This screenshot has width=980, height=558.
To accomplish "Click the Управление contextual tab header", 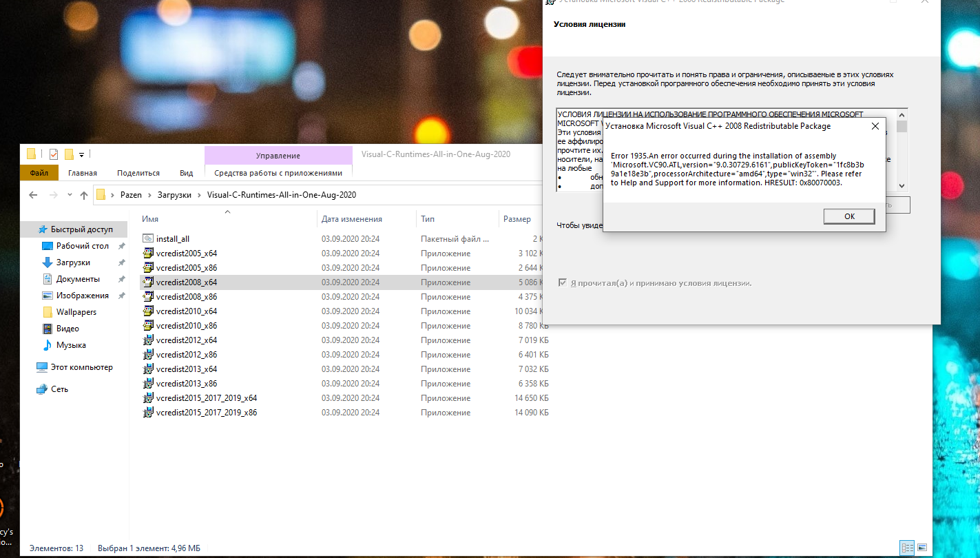I will point(278,156).
